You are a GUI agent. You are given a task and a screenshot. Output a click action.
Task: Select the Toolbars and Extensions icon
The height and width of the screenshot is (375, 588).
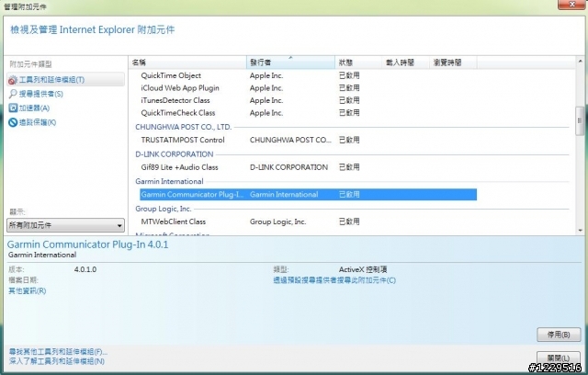(13, 80)
